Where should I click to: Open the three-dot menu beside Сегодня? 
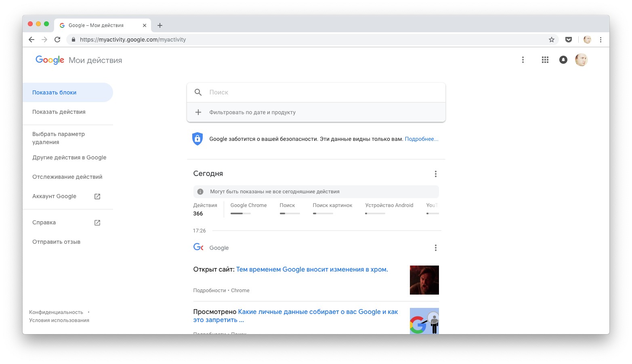pos(435,174)
